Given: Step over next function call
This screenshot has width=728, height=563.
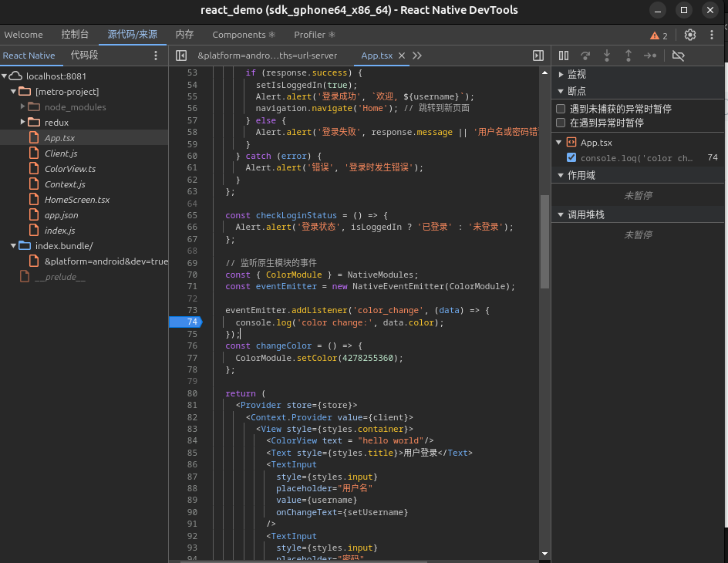Looking at the screenshot, I should (585, 56).
